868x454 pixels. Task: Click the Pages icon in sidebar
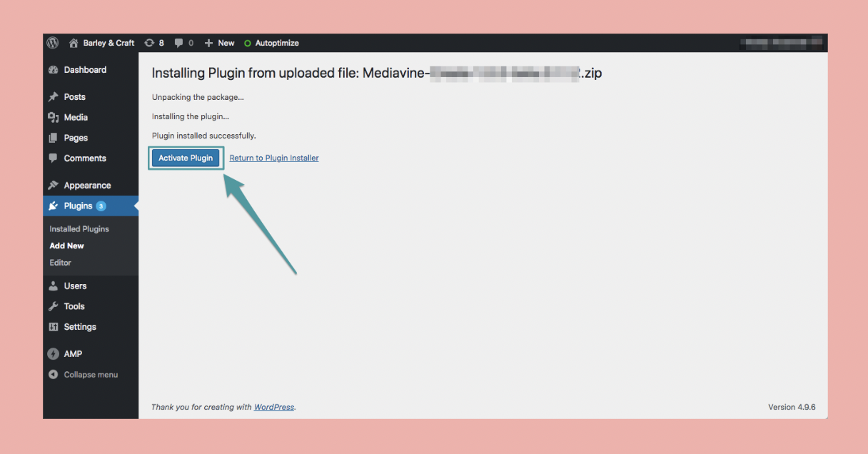pos(53,138)
